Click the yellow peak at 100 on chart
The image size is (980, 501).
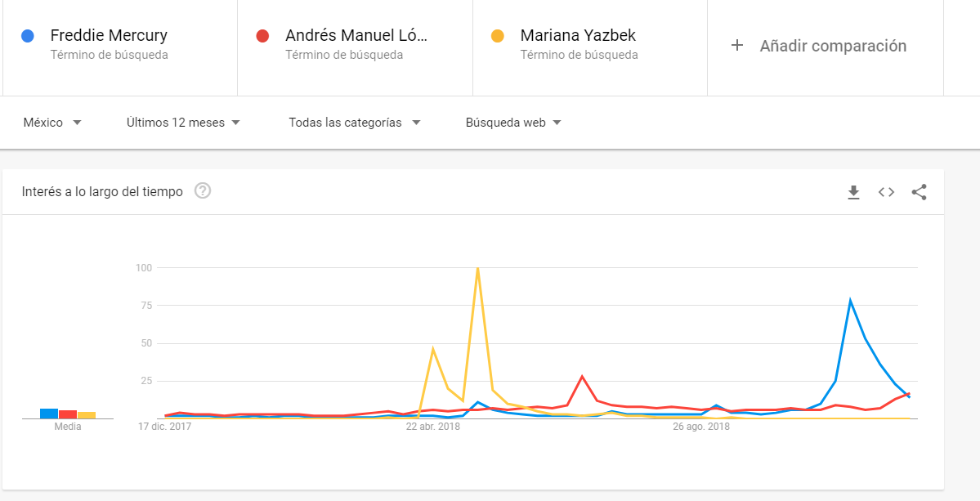(x=477, y=268)
